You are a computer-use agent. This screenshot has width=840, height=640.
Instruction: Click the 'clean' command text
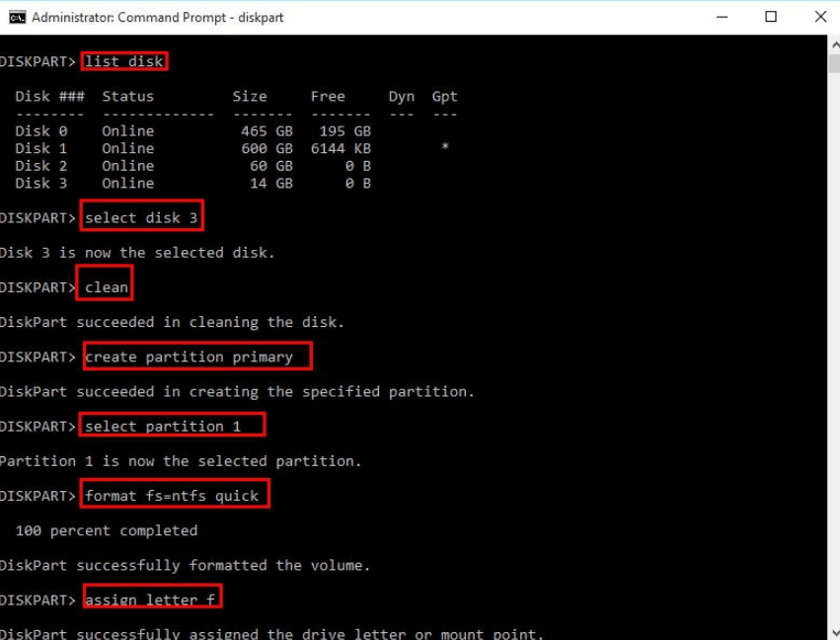coord(107,287)
